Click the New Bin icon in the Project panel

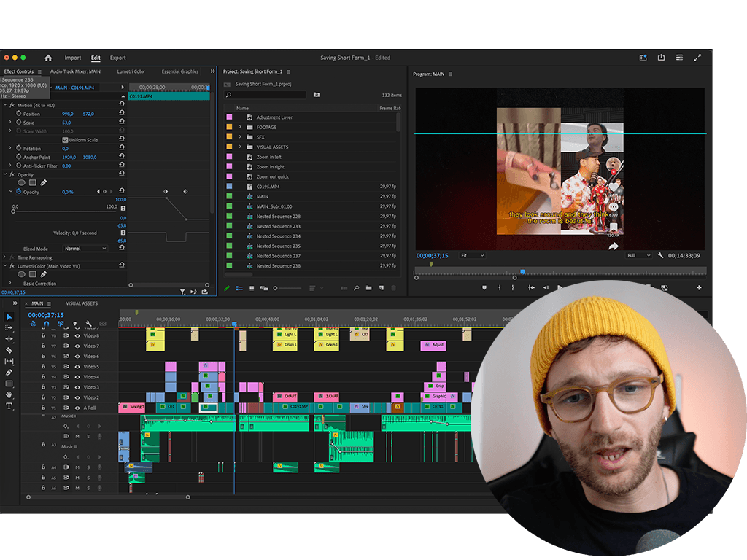[x=369, y=288]
